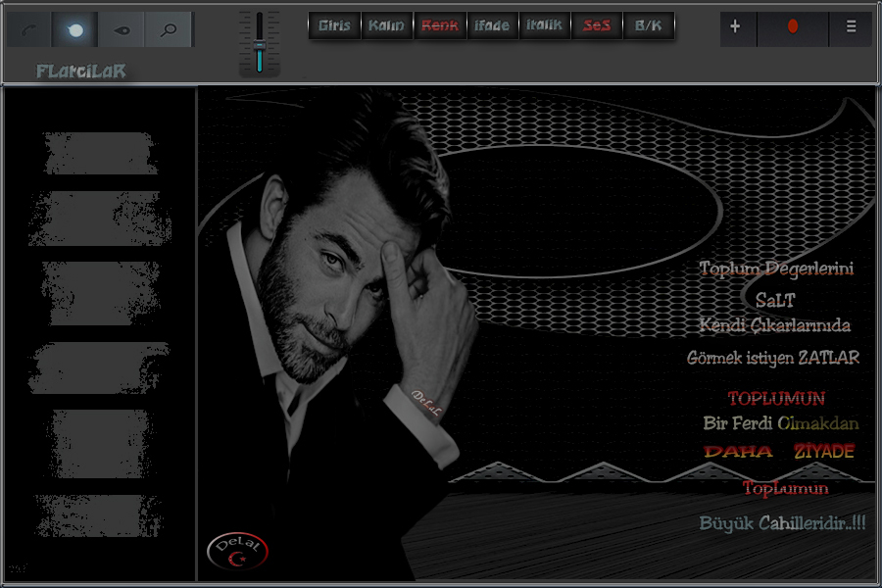Click the curved arrow icon in top-left toolbar
Screen dimensions: 882x588
click(x=29, y=30)
